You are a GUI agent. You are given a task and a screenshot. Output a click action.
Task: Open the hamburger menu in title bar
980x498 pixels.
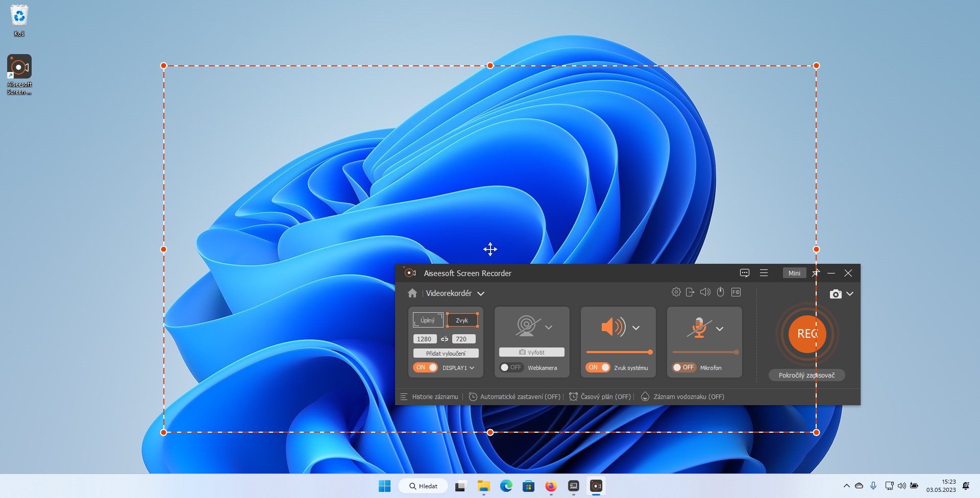(764, 273)
